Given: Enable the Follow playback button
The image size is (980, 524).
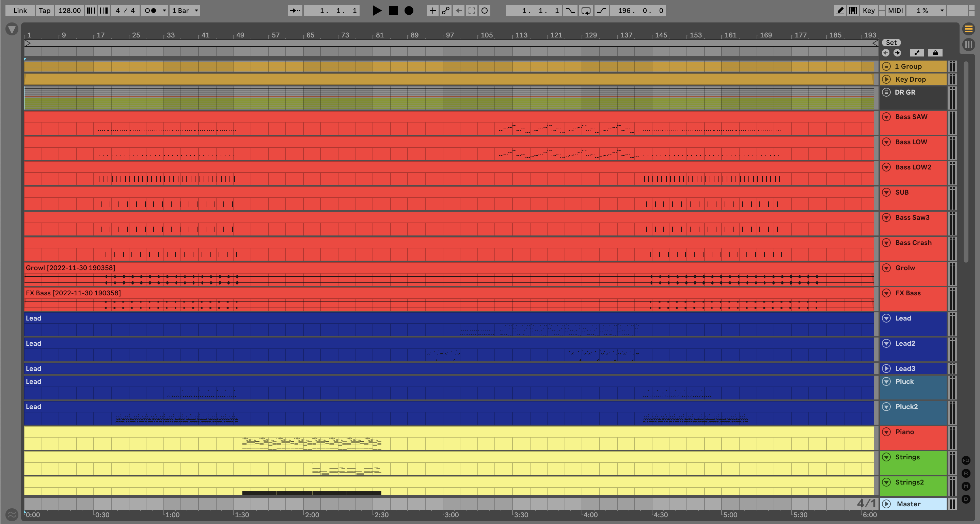Looking at the screenshot, I should pos(295,11).
